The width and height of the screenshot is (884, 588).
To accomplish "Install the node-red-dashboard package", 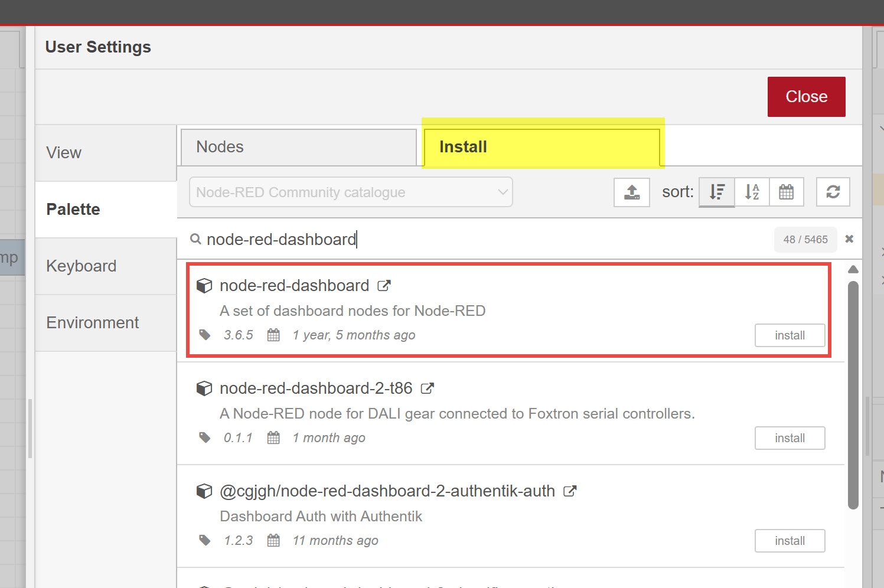I will (790, 335).
